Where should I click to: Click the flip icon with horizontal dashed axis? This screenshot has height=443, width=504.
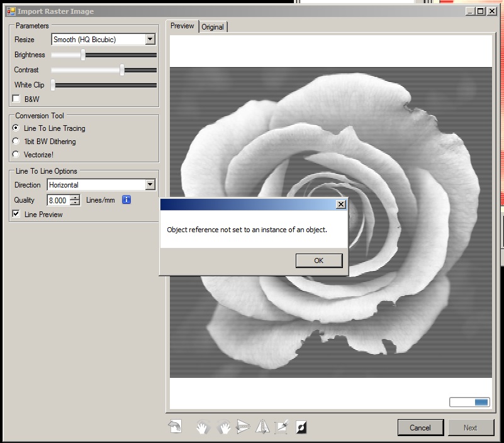coord(243,428)
